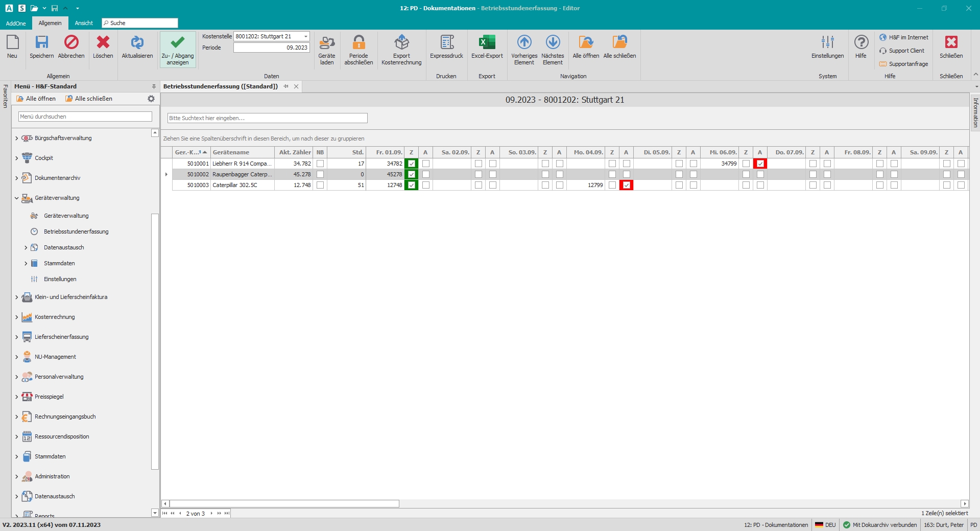Refresh data with the Aktualisieren icon
Image resolution: width=980 pixels, height=531 pixels.
tap(137, 43)
